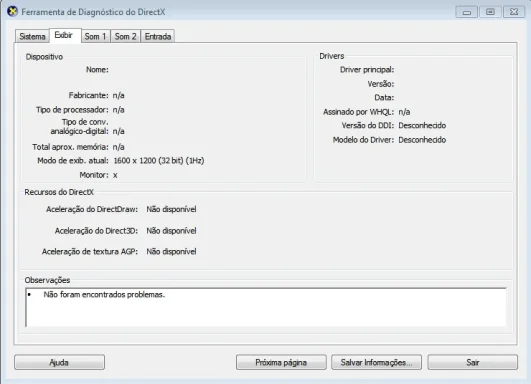Click the 'Tipo de processador:' label
This screenshot has height=384, width=531.
pyautogui.click(x=72, y=110)
